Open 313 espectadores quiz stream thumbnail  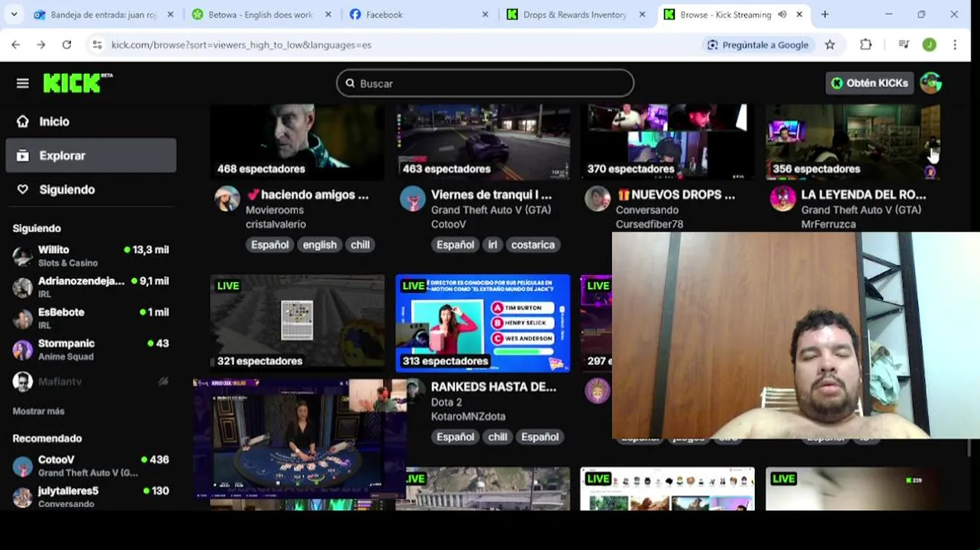coord(482,323)
